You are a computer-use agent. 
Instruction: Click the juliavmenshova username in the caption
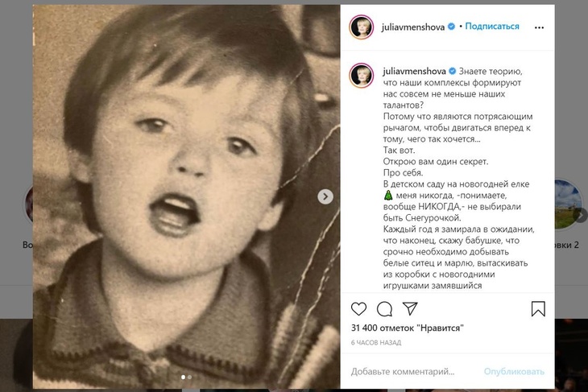tap(413, 71)
